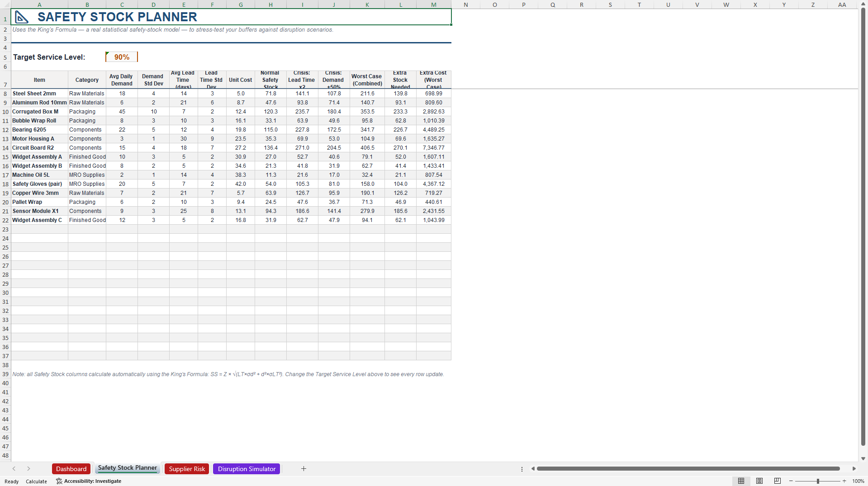Select column A header
Screen dimensions: 868x486
[x=39, y=5]
